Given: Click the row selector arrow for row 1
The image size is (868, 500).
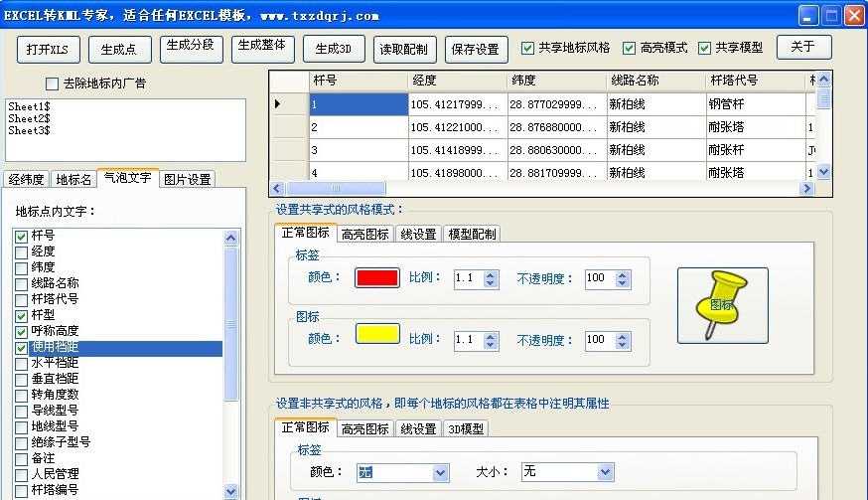Looking at the screenshot, I should [x=278, y=103].
